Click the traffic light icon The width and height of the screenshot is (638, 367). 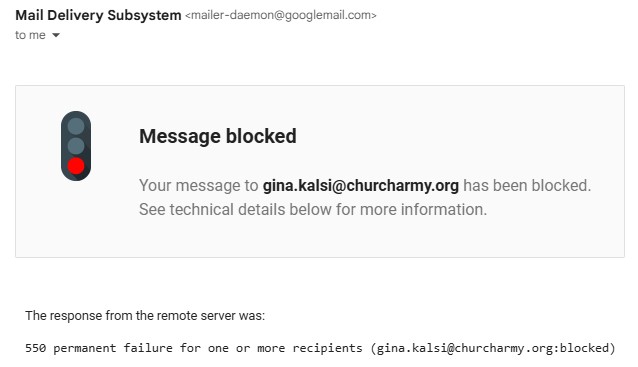(x=76, y=146)
